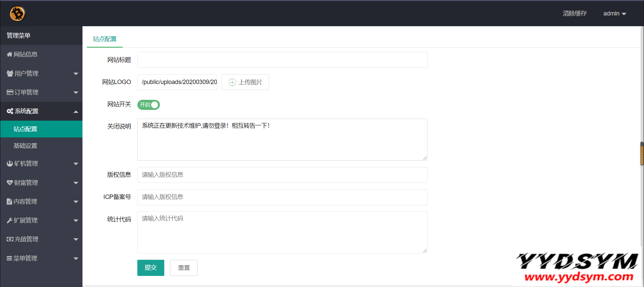Click the Bitcoin logo icon
The width and height of the screenshot is (644, 287).
17,13
